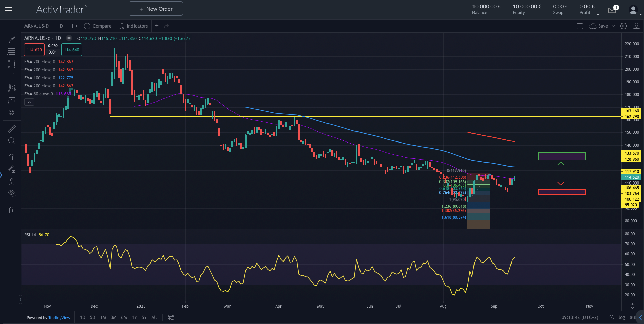Click the New Order button
This screenshot has height=324, width=644.
coord(156,9)
